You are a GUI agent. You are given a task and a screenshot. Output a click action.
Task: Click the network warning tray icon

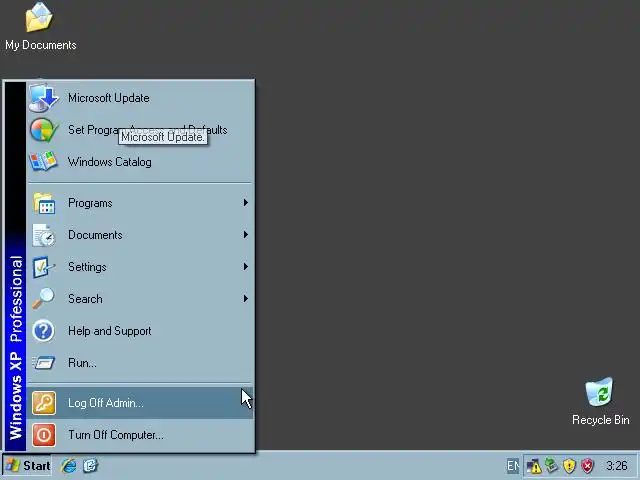pos(533,466)
